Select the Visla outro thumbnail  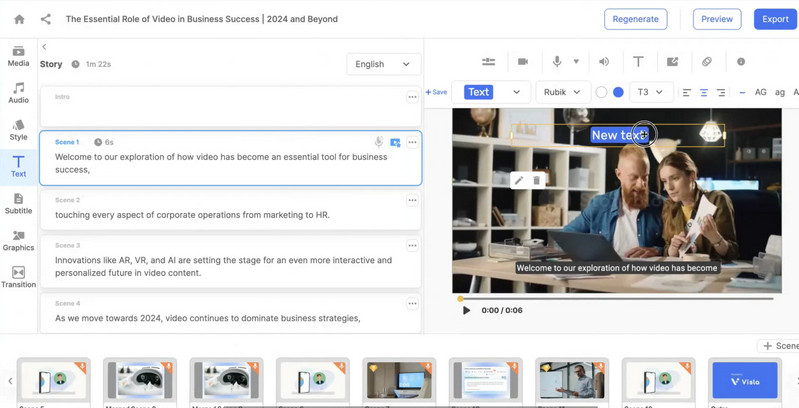pyautogui.click(x=745, y=380)
